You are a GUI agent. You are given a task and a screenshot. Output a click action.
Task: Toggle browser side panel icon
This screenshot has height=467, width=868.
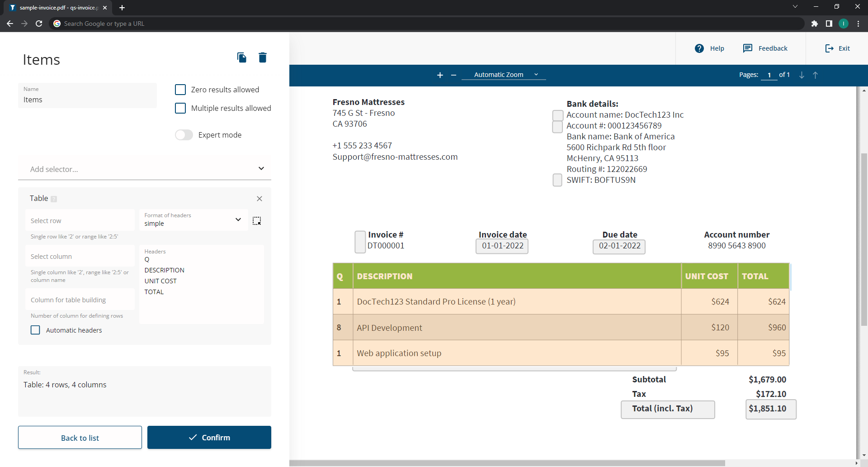point(829,24)
